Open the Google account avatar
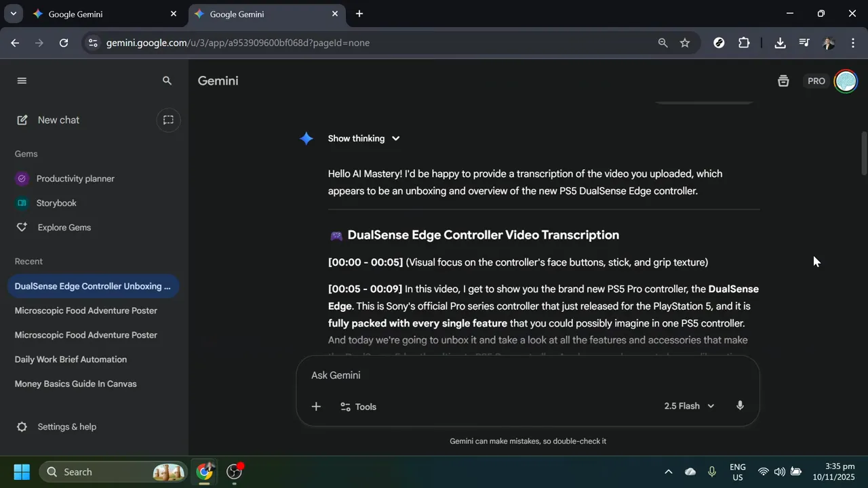 coord(846,81)
